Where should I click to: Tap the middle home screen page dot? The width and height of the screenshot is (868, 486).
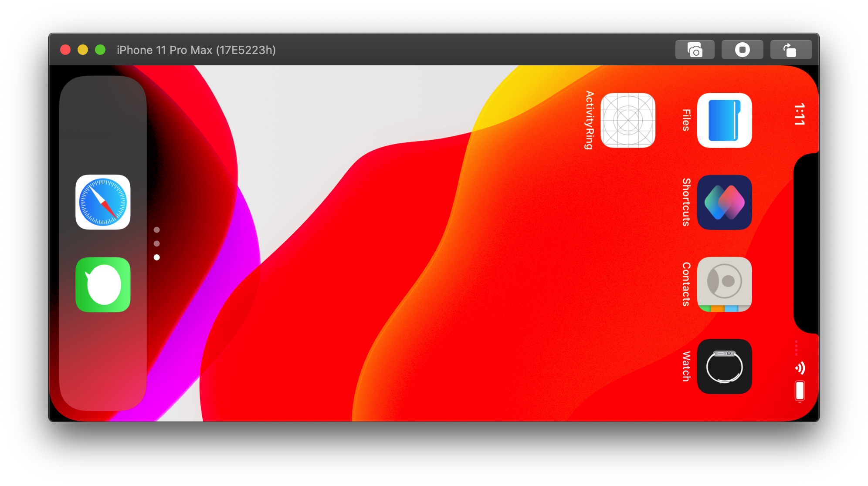coord(157,243)
